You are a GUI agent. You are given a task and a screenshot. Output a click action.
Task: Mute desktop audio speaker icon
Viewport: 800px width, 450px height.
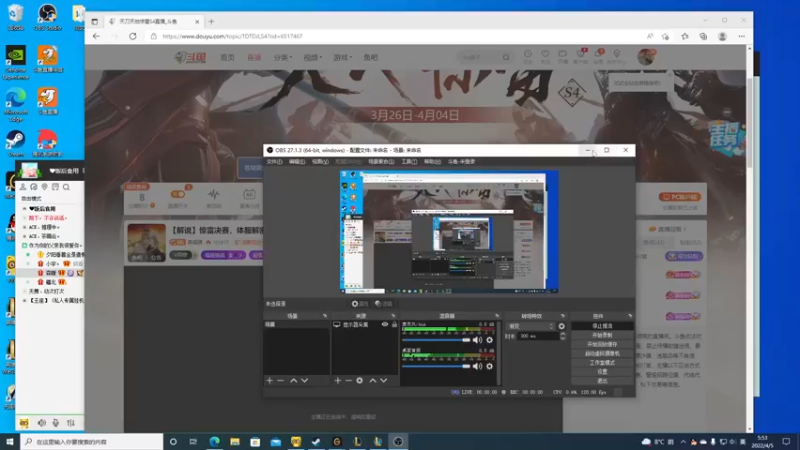[x=477, y=366]
